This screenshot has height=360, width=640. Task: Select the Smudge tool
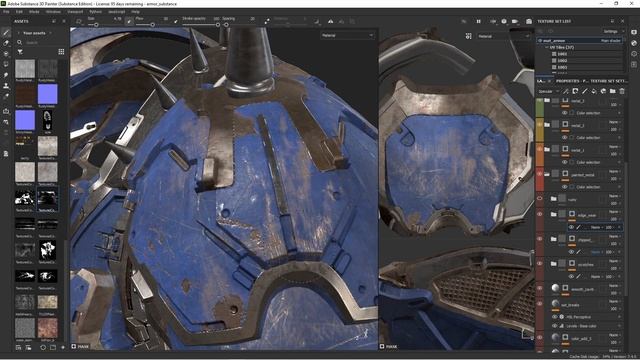click(x=6, y=75)
